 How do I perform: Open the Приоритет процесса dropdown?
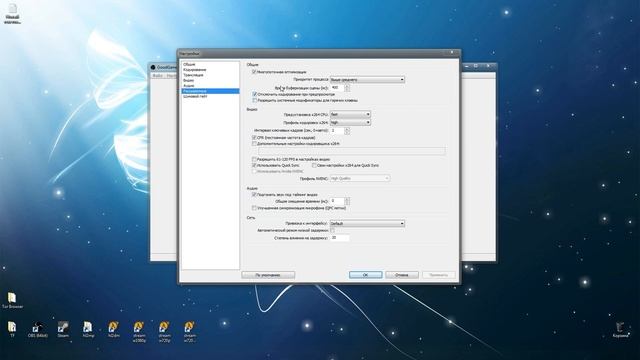[367, 80]
